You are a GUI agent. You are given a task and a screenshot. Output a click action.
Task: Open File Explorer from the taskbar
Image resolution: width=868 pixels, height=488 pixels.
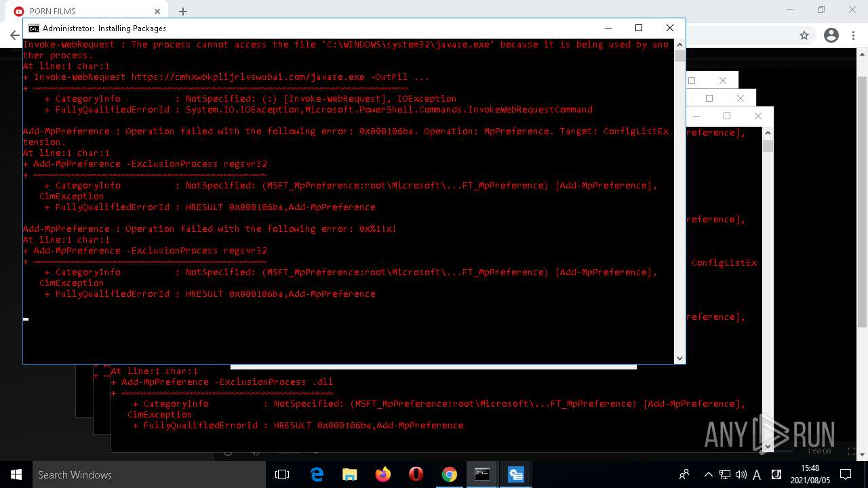click(349, 474)
